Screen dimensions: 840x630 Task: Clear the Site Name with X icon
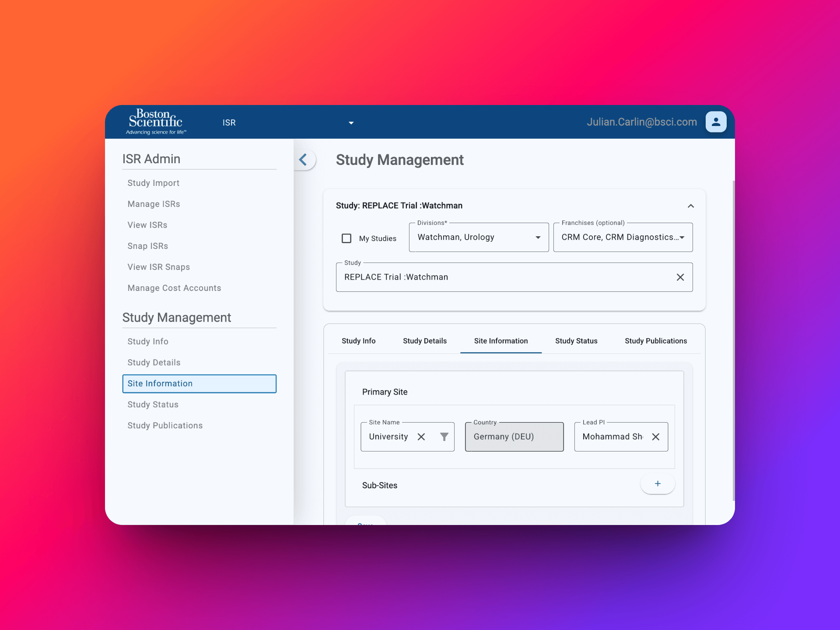click(x=421, y=437)
